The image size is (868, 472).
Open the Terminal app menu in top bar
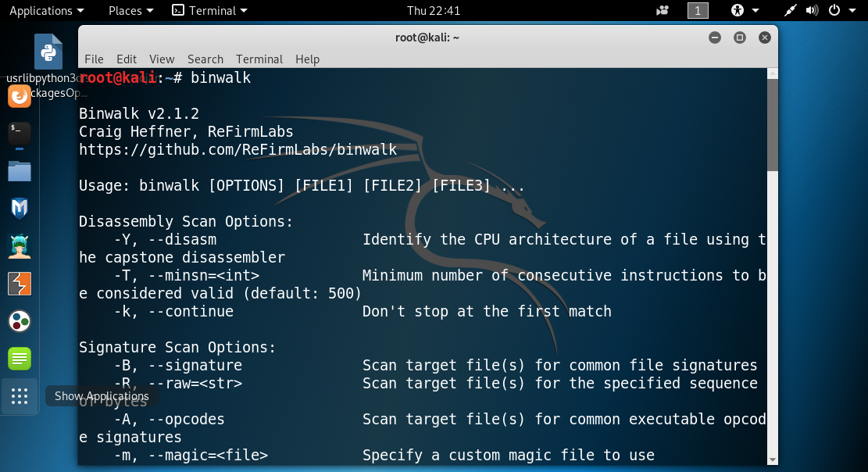tap(210, 10)
